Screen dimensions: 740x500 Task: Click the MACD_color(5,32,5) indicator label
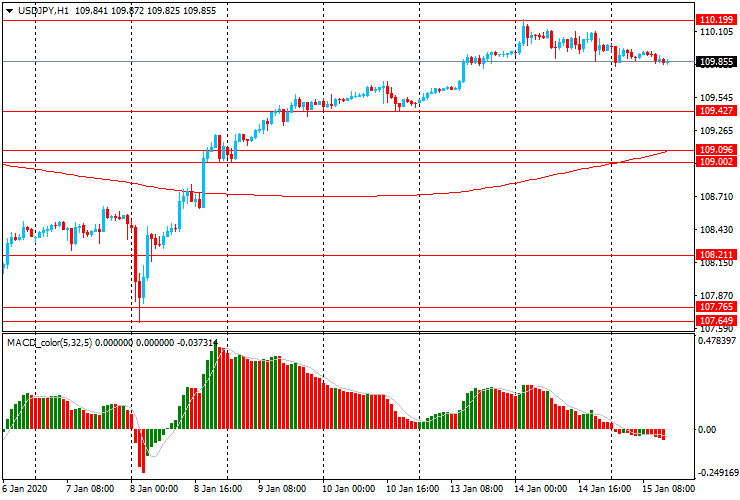(x=50, y=343)
